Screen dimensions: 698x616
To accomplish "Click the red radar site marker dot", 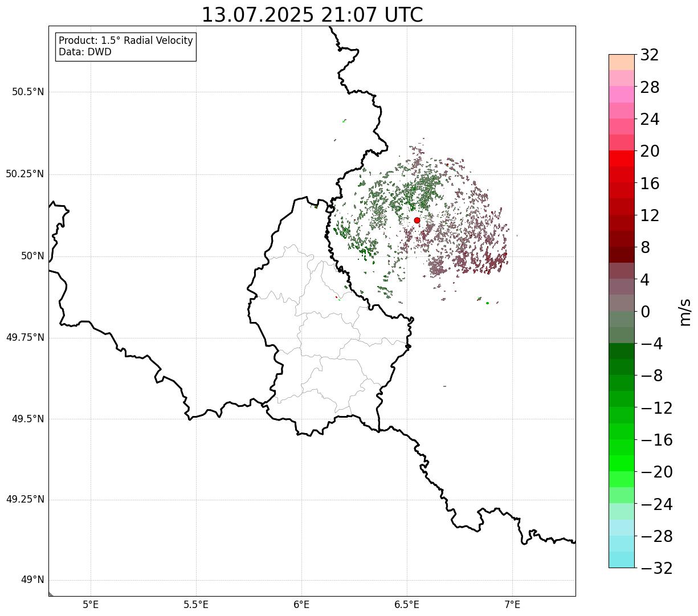I will click(x=417, y=220).
